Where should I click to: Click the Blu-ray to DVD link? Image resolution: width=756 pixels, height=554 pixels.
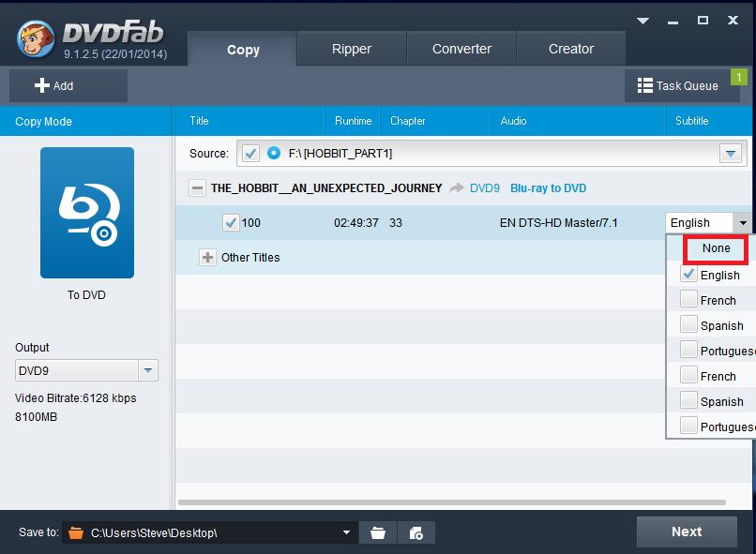click(548, 187)
